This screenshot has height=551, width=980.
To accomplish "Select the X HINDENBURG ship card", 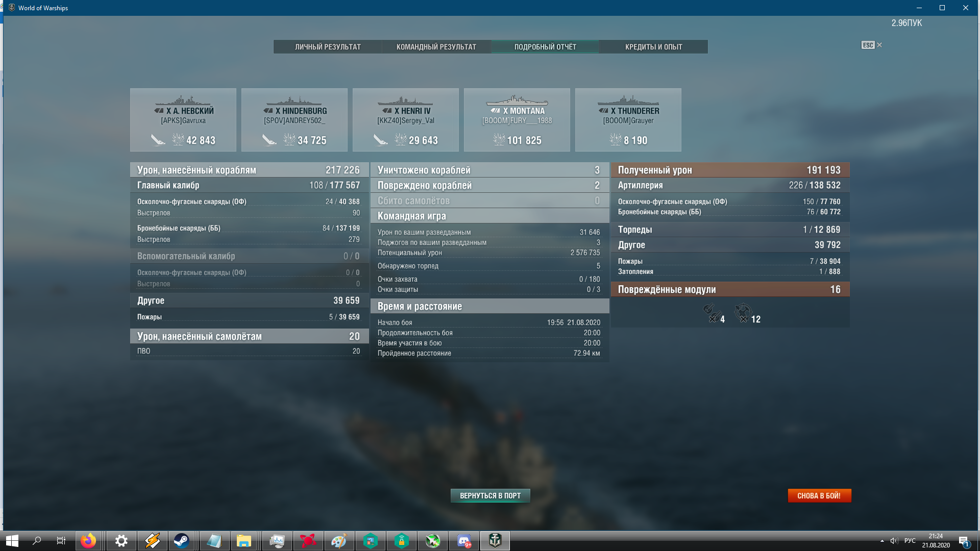I will (x=295, y=120).
